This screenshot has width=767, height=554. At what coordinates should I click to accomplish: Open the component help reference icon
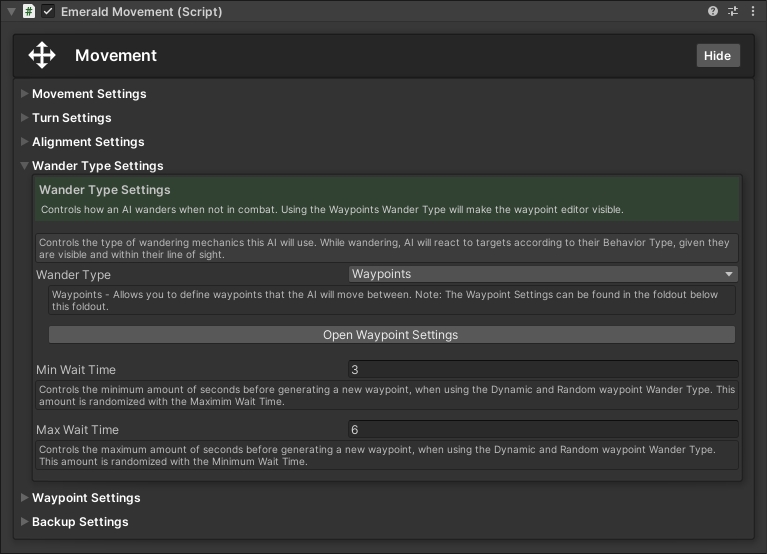[713, 12]
